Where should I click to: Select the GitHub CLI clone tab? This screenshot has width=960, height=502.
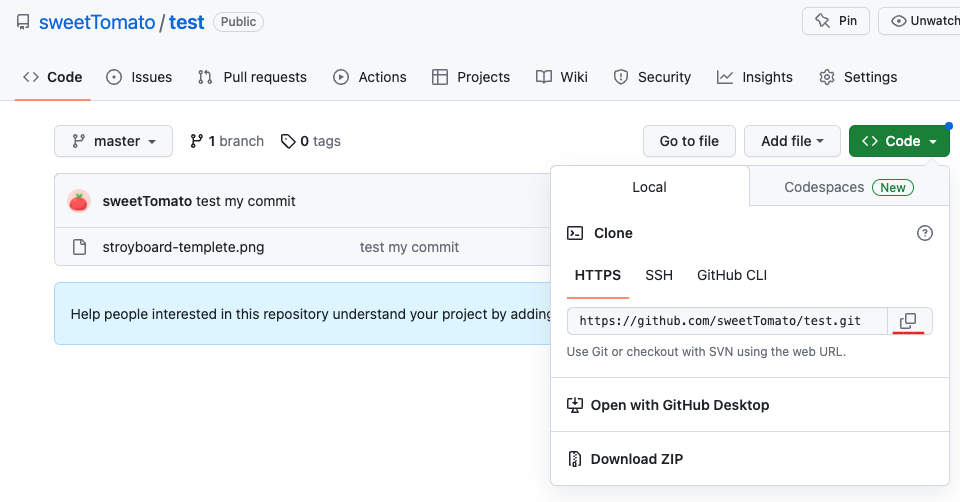[x=732, y=275]
